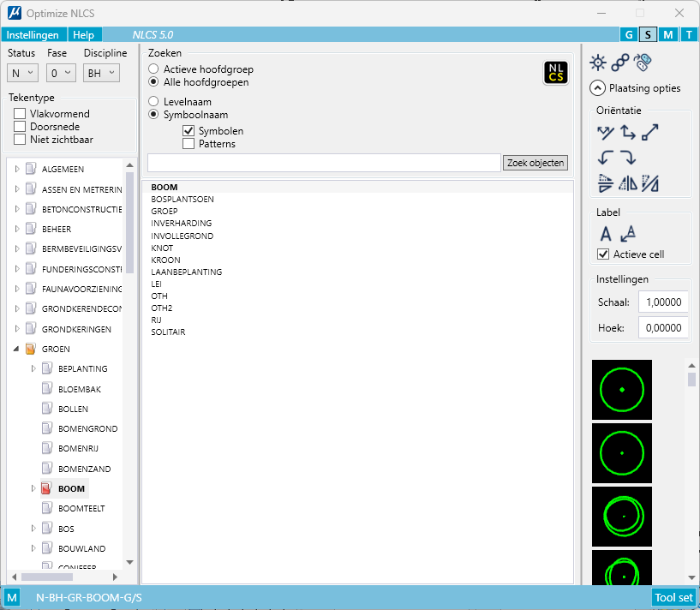The width and height of the screenshot is (700, 610).
Task: Click the BEHEER folder icon
Action: coord(30,229)
